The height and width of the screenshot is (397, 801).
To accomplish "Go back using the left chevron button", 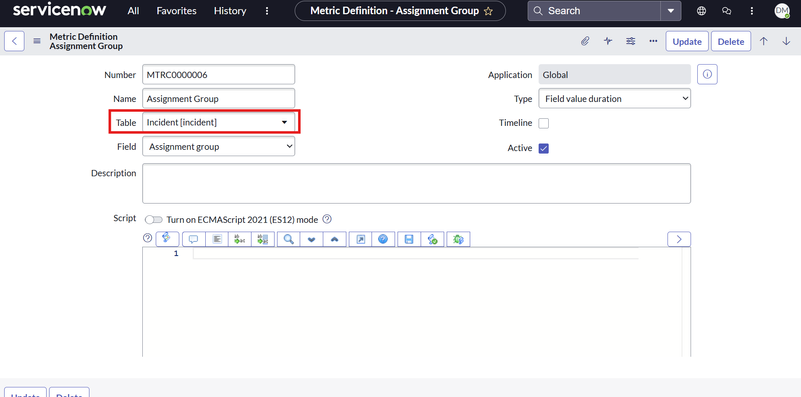I will coord(14,41).
